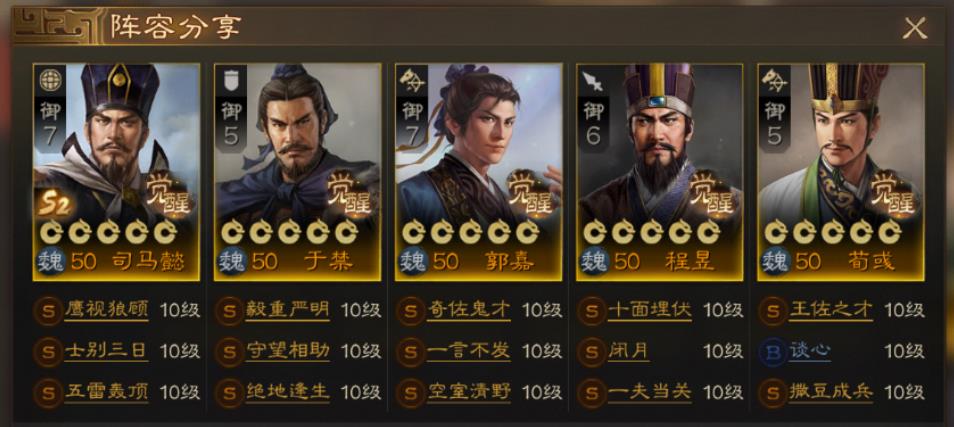Image resolution: width=954 pixels, height=427 pixels.
Task: Click the shield troop icon on 于禁's card
Action: 231,80
